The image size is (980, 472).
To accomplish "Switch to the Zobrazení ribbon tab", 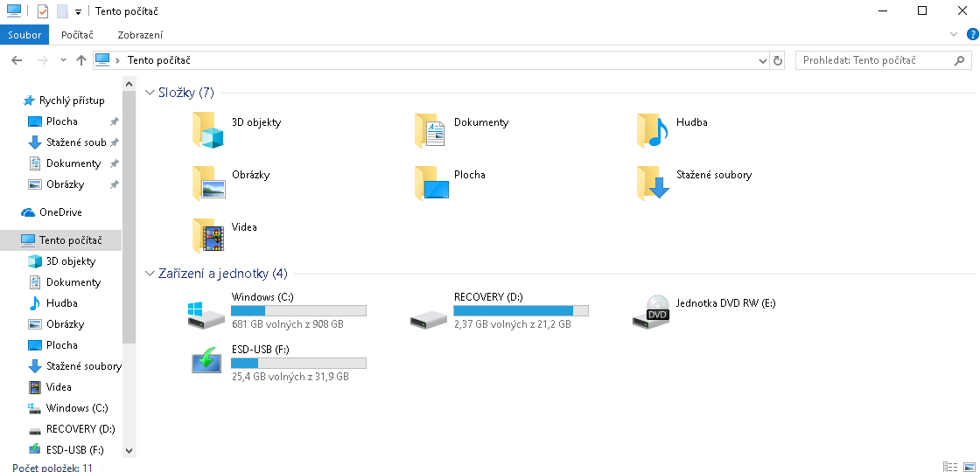I will coord(140,35).
